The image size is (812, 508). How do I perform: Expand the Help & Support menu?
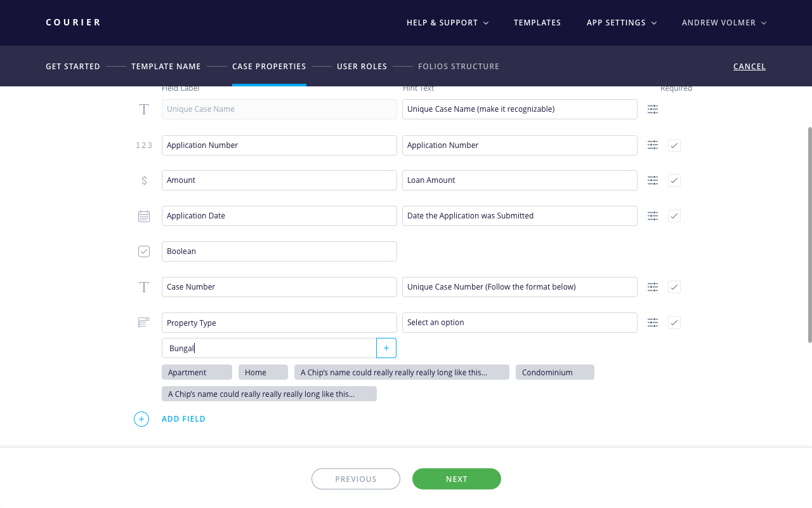(447, 23)
